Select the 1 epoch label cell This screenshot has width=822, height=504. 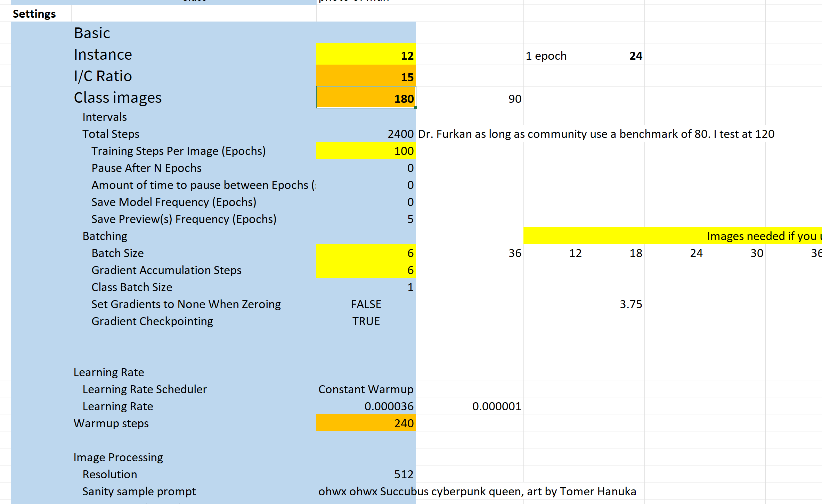click(x=546, y=56)
